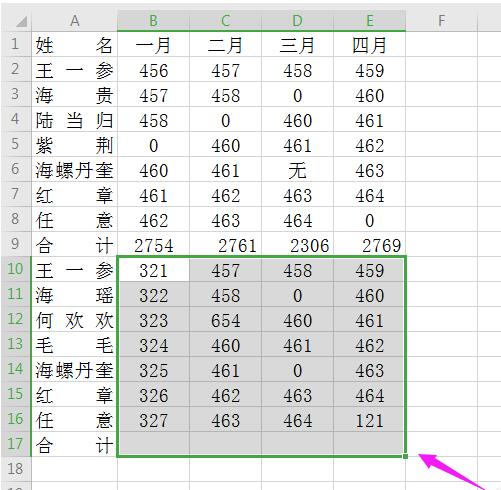Select column D header
The image size is (501, 490).
(x=297, y=21)
